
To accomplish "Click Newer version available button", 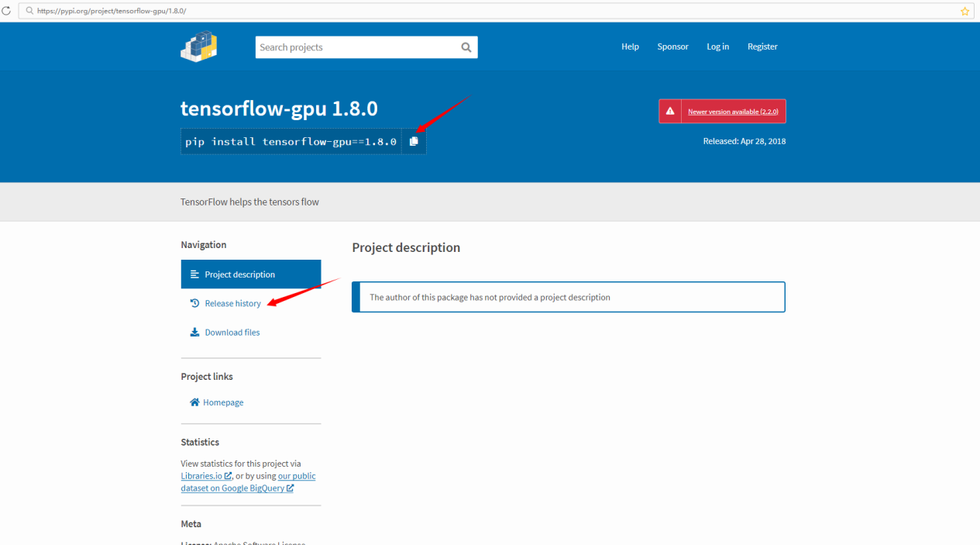I will tap(733, 112).
